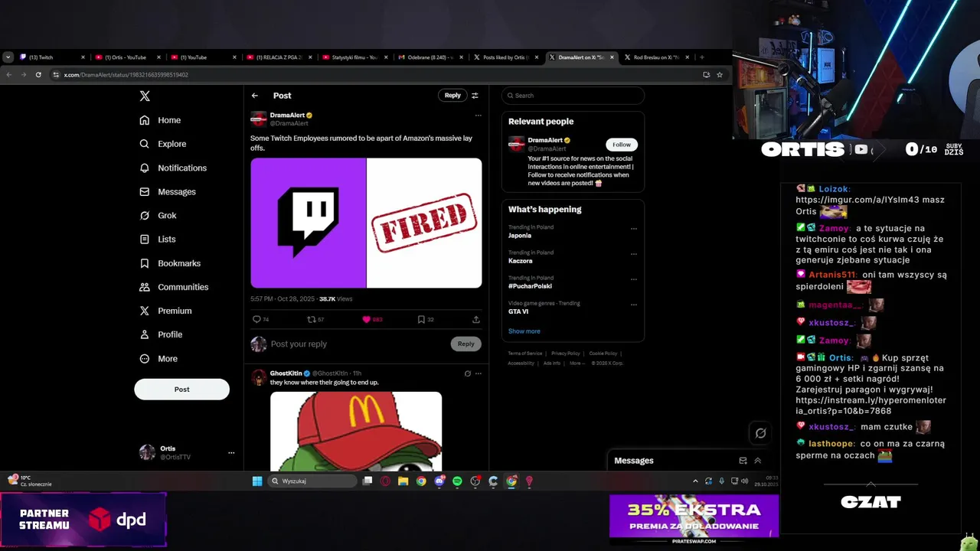Click the repost icon with 57
Viewport: 980px width, 551px height.
[311, 319]
